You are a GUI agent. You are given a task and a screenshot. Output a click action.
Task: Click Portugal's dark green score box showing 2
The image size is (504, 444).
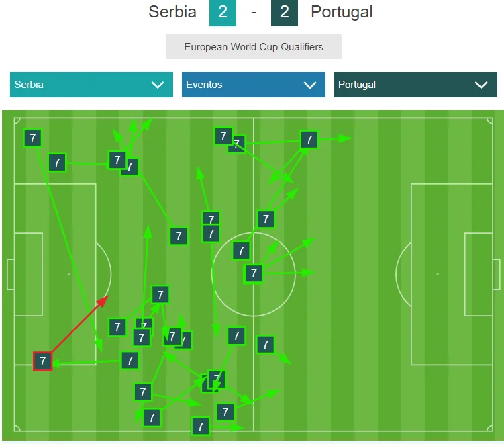(x=285, y=13)
